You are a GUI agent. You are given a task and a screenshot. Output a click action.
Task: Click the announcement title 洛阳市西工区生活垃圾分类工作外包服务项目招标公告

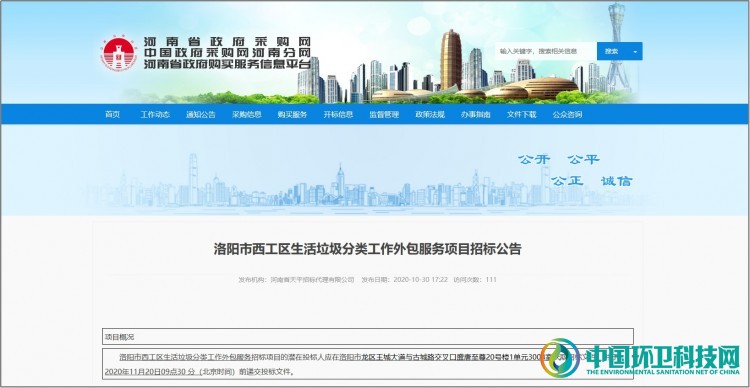pyautogui.click(x=367, y=249)
